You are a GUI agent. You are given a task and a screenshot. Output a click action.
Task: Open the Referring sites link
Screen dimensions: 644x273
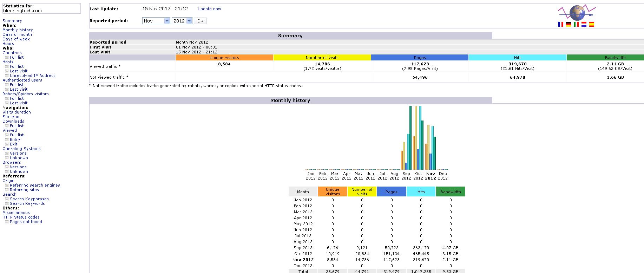pyautogui.click(x=24, y=190)
